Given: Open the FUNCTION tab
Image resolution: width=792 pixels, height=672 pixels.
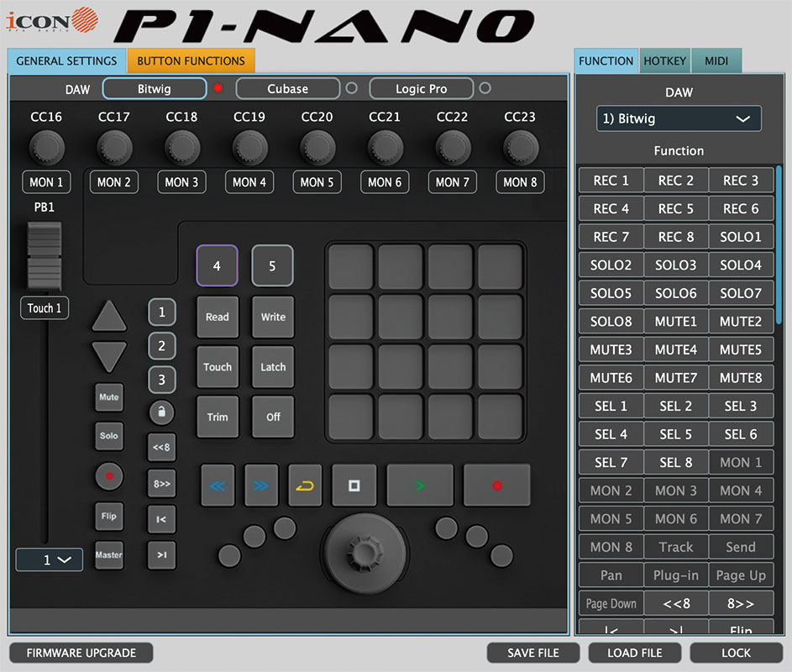Looking at the screenshot, I should click(x=606, y=61).
